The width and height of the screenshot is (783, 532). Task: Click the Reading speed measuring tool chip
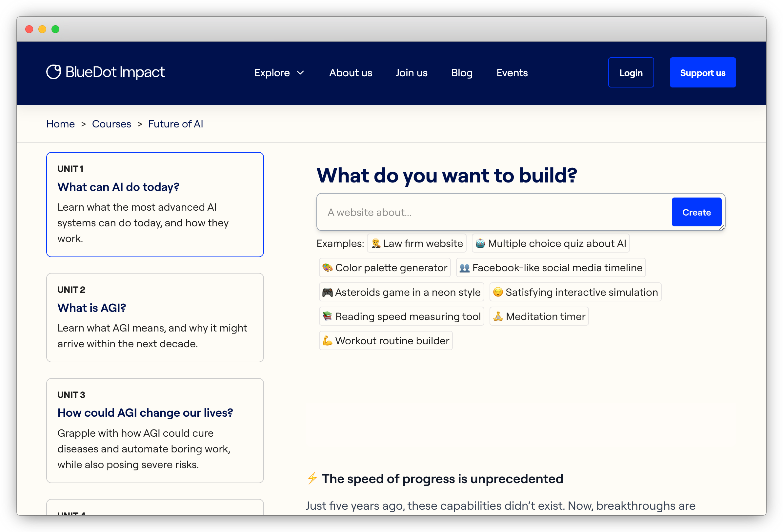[401, 316]
